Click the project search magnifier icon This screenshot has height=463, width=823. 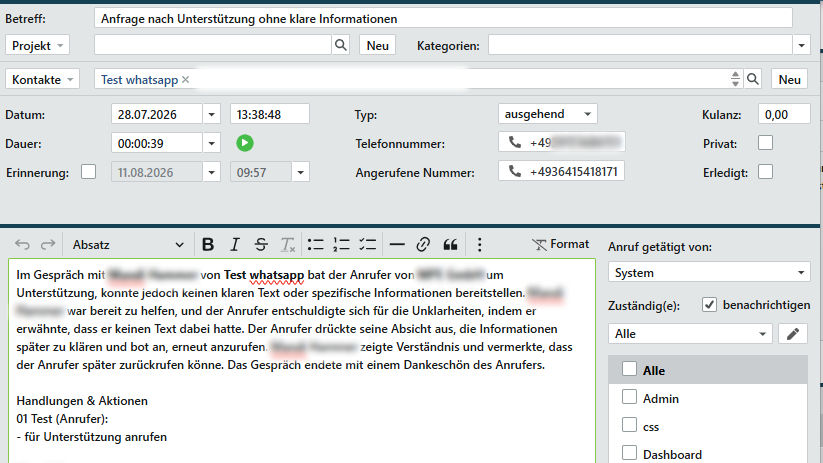[x=341, y=45]
